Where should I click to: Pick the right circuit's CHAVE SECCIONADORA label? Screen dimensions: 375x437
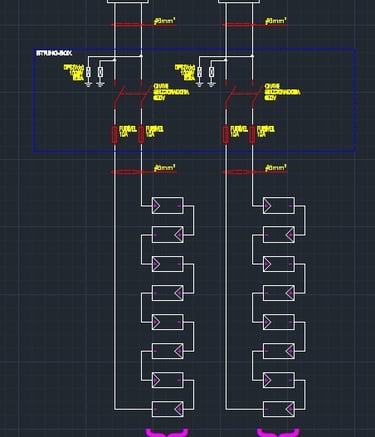pyautogui.click(x=282, y=92)
